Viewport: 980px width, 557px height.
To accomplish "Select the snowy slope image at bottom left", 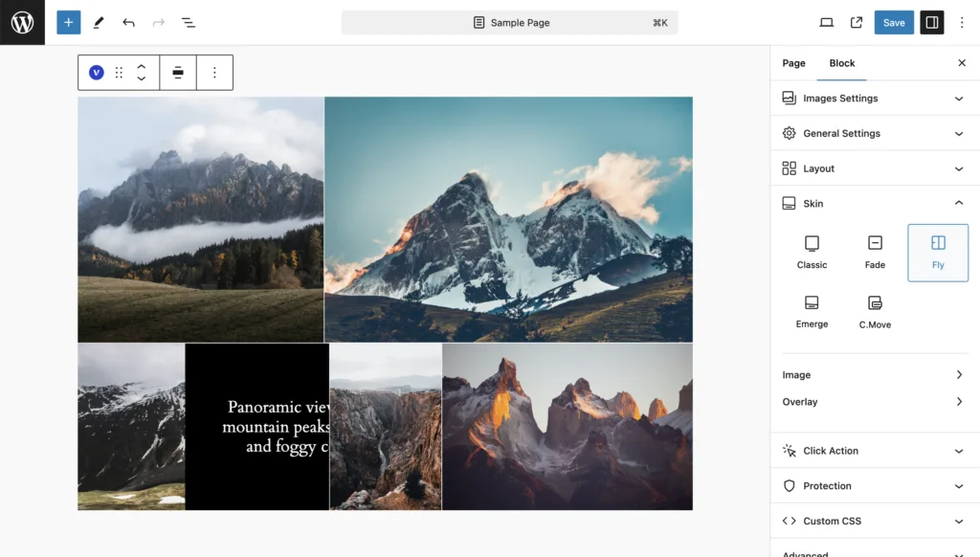I will pos(131,426).
